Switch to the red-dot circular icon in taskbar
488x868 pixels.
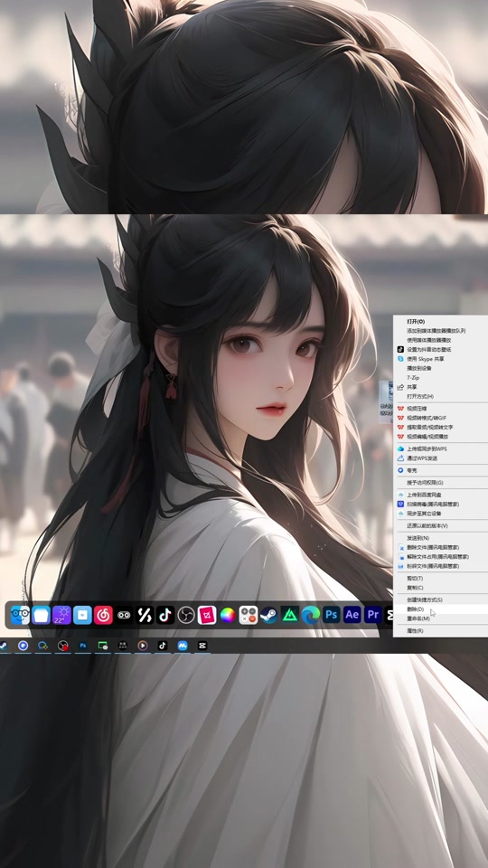click(x=63, y=646)
